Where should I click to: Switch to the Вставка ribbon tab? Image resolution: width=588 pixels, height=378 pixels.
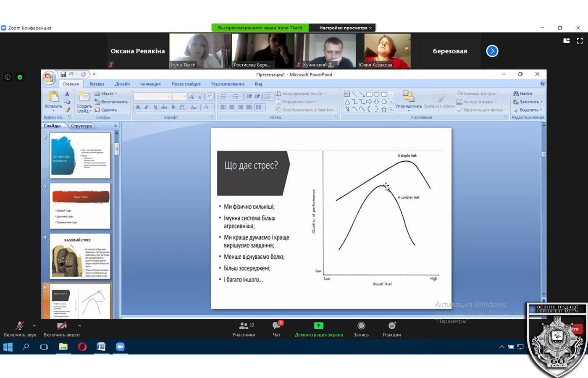click(x=97, y=84)
